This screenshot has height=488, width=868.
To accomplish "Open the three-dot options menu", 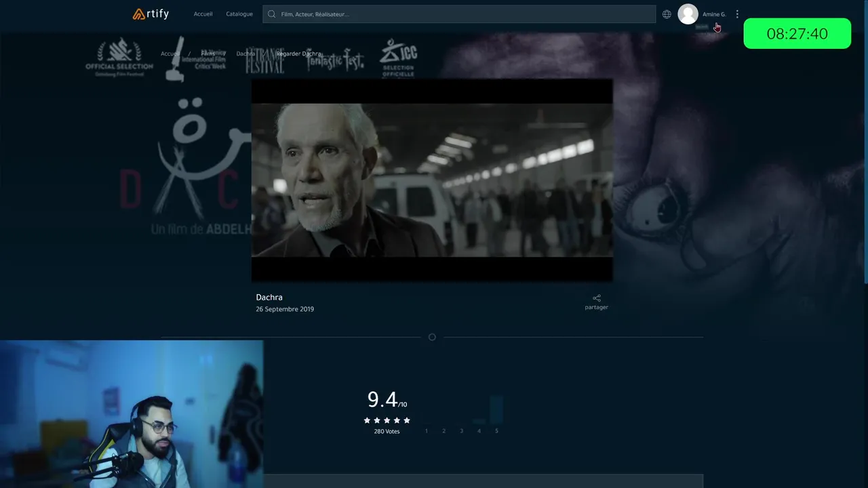I will [x=737, y=14].
